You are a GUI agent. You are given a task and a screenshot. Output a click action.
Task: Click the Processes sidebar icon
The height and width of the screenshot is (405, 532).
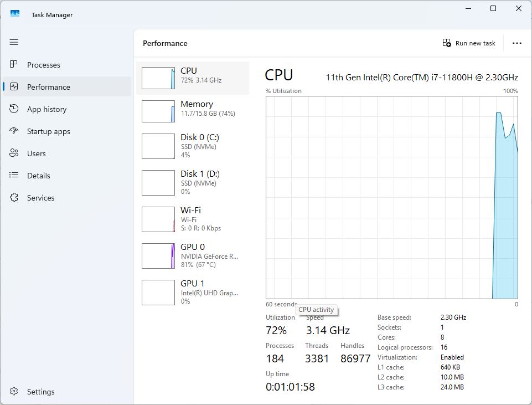click(14, 64)
